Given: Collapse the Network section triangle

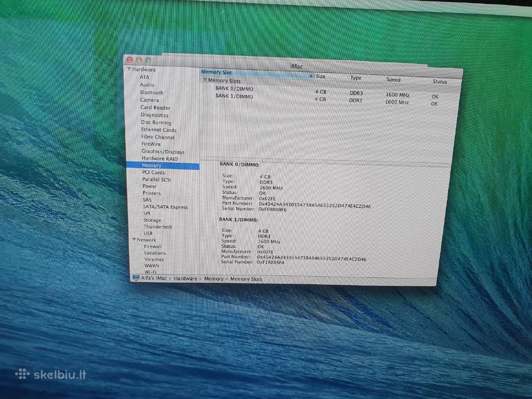Looking at the screenshot, I should click(x=134, y=239).
